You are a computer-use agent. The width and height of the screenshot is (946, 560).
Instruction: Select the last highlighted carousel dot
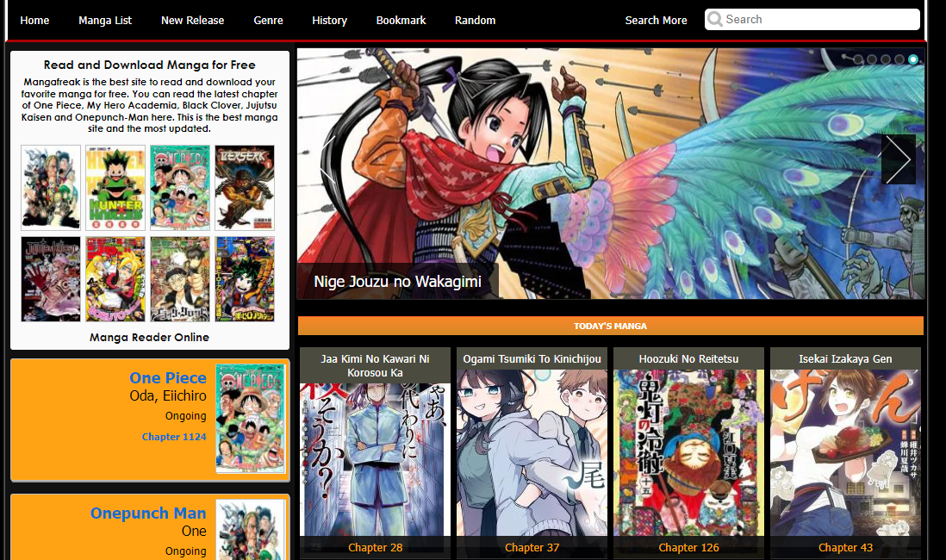[x=913, y=59]
